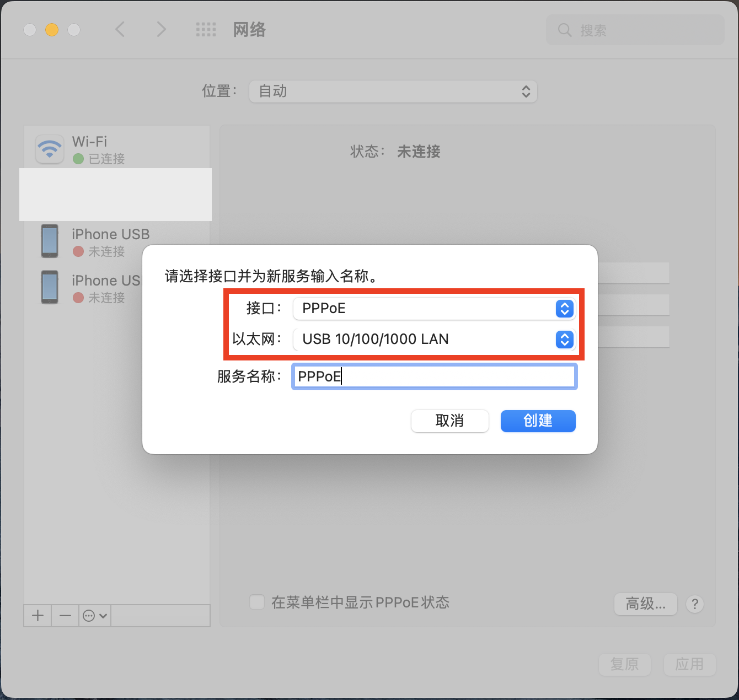Image resolution: width=739 pixels, height=700 pixels.
Task: Go forward with the right arrow
Action: (160, 30)
